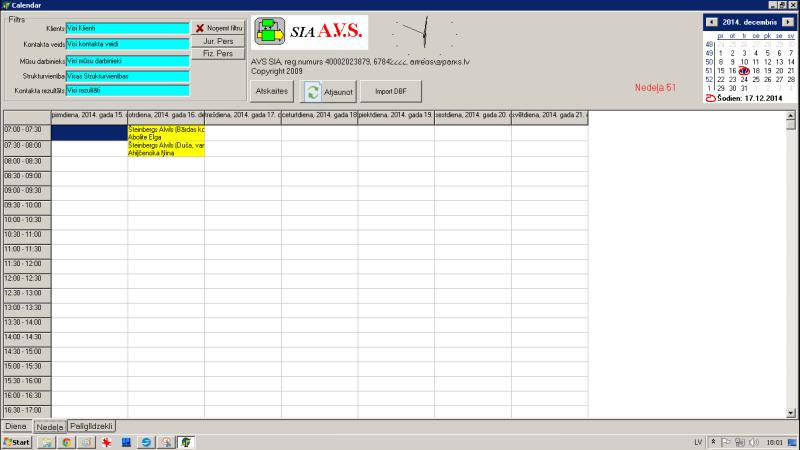
Task: Switch to the Diena tab
Action: pyautogui.click(x=15, y=427)
